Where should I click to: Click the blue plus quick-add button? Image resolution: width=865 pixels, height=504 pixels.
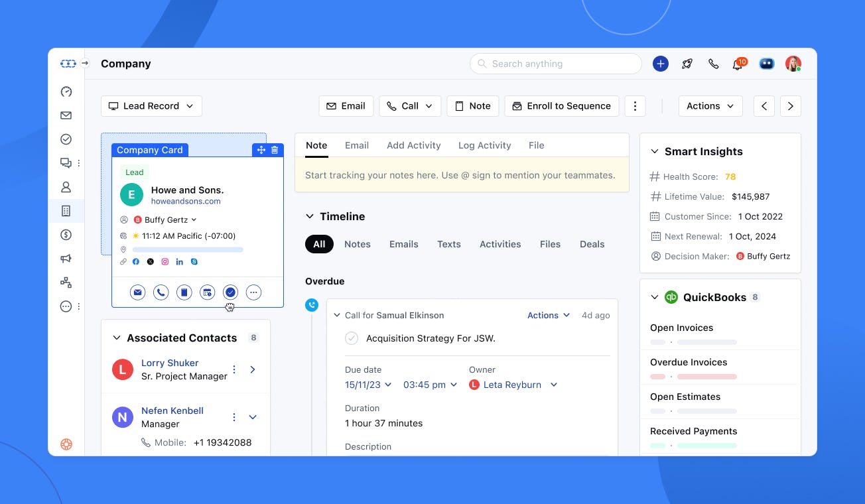pos(660,64)
